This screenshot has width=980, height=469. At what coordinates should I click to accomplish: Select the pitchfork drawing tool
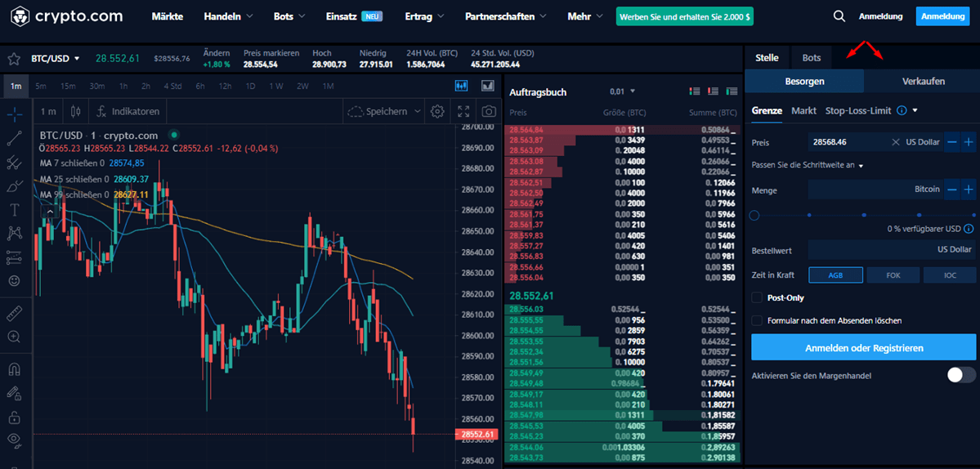click(15, 163)
